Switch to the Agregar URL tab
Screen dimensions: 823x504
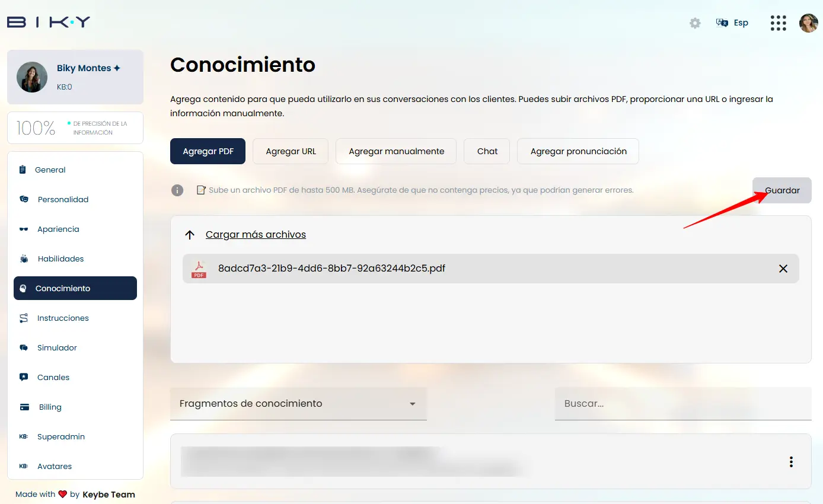[291, 151]
